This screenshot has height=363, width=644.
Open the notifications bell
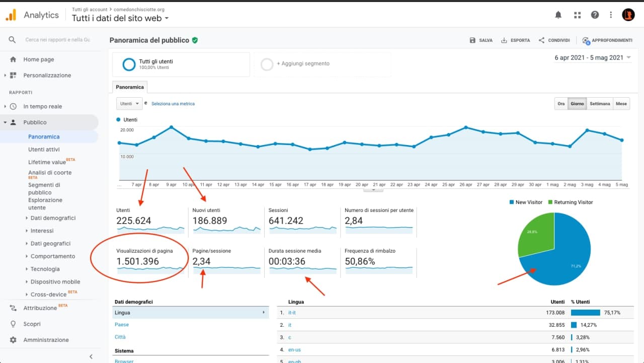click(558, 15)
